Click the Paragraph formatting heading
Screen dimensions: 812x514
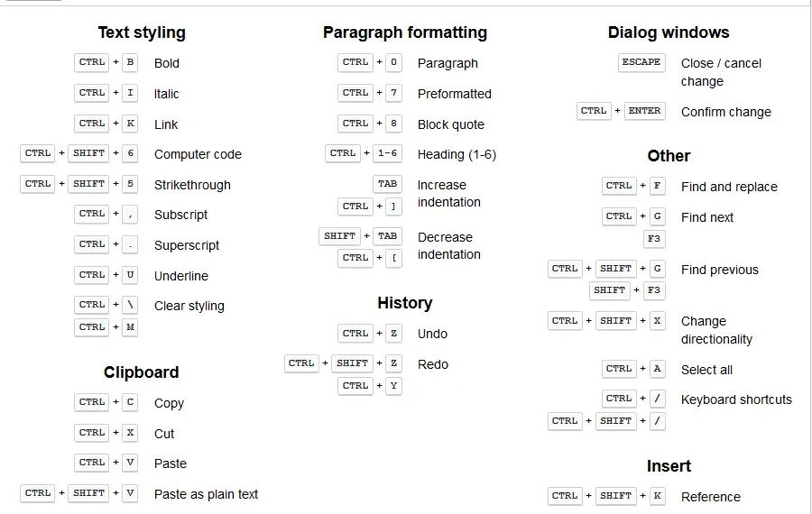[x=404, y=32]
